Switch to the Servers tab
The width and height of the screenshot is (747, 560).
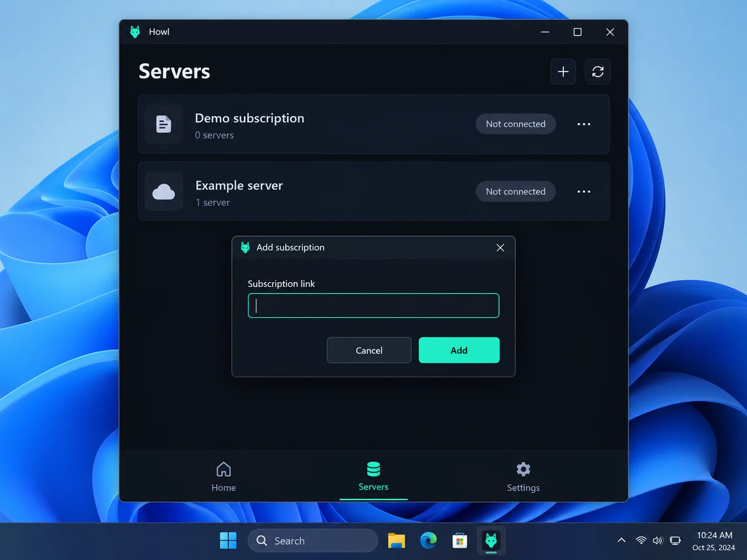pyautogui.click(x=374, y=477)
